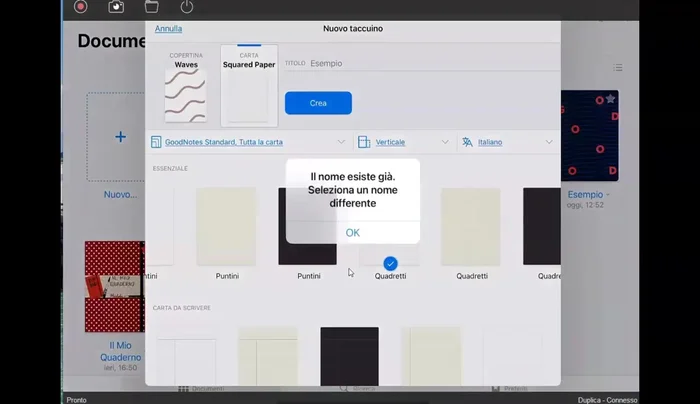Viewport: 700px width, 404px height.
Task: Click the blue Crea button
Action: [x=318, y=103]
